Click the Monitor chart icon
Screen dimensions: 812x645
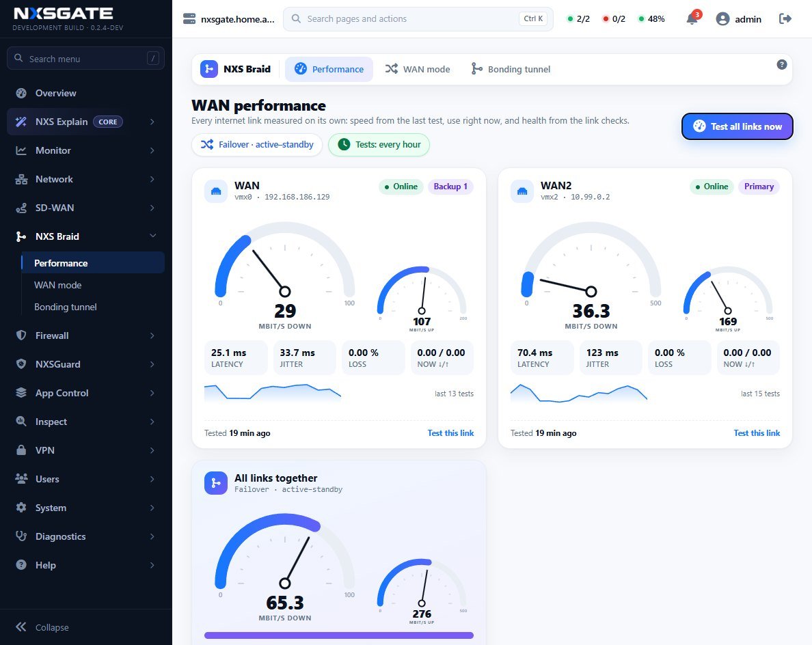click(x=21, y=150)
